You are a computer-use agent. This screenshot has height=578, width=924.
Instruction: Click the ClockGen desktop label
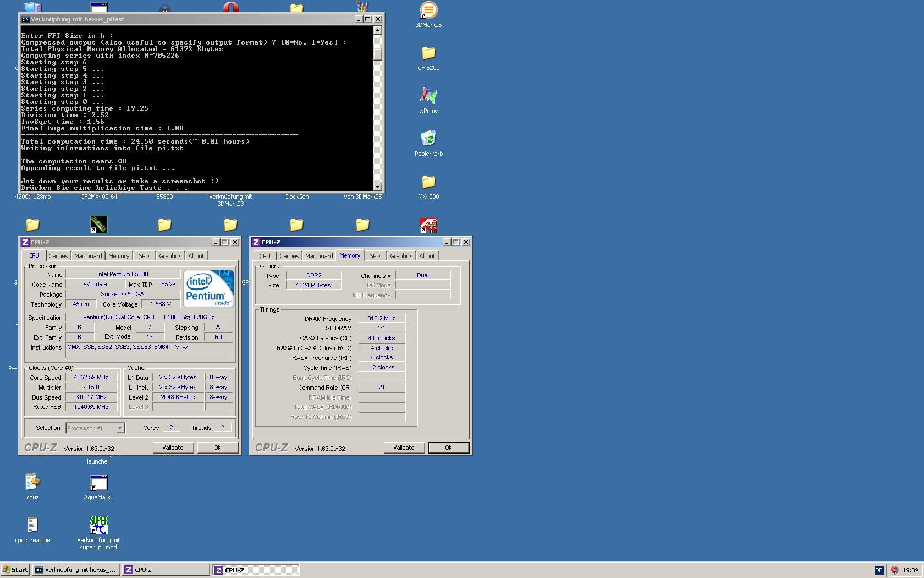296,197
